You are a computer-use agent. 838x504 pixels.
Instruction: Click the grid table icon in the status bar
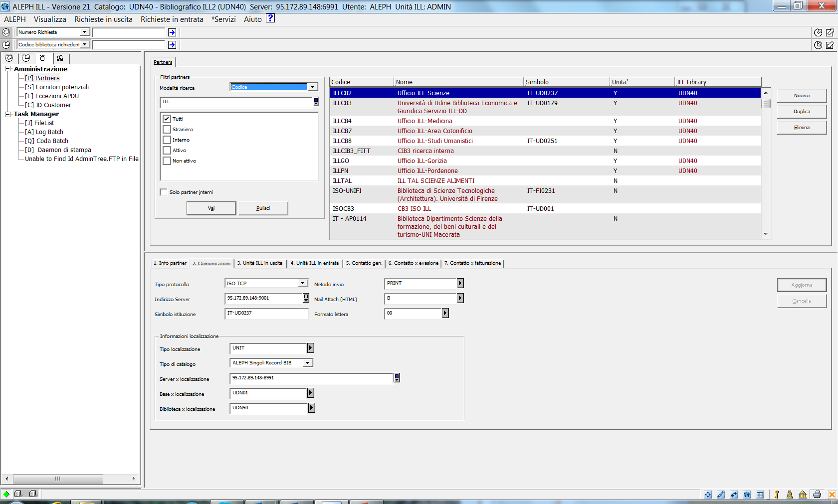760,495
